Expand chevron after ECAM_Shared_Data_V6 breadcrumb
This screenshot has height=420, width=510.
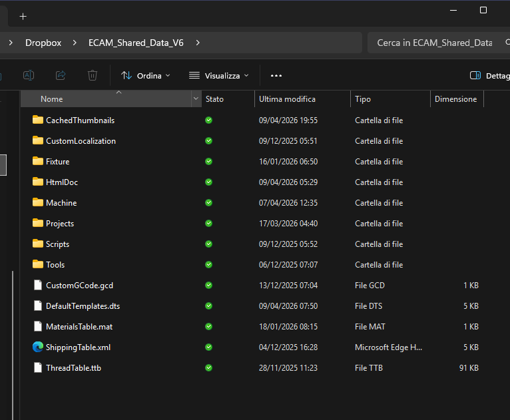197,43
